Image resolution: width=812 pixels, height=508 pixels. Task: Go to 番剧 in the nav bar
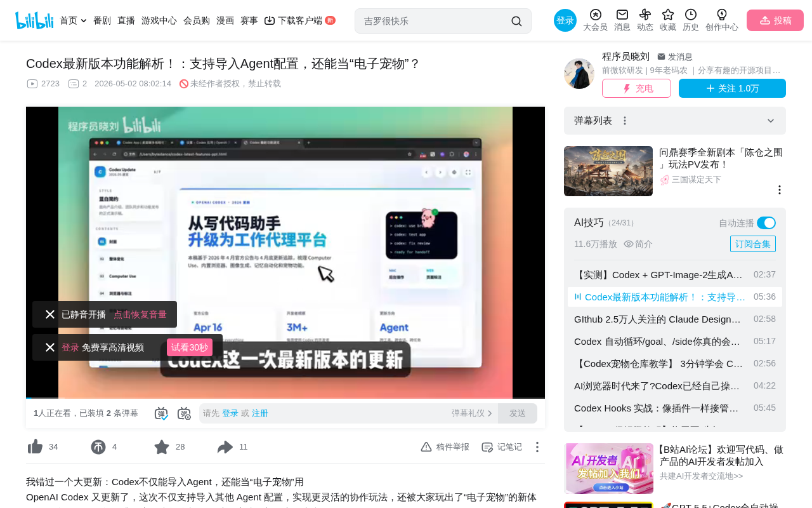pos(102,20)
